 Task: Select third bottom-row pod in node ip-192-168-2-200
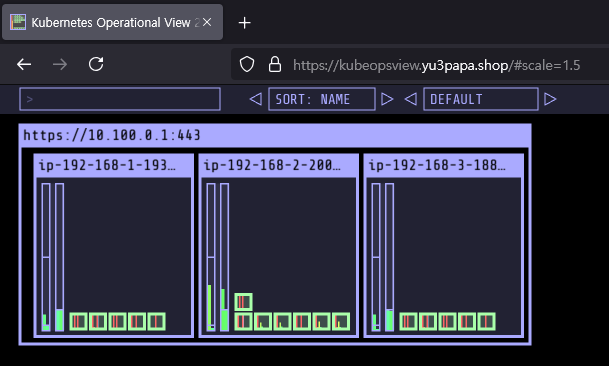pos(282,322)
